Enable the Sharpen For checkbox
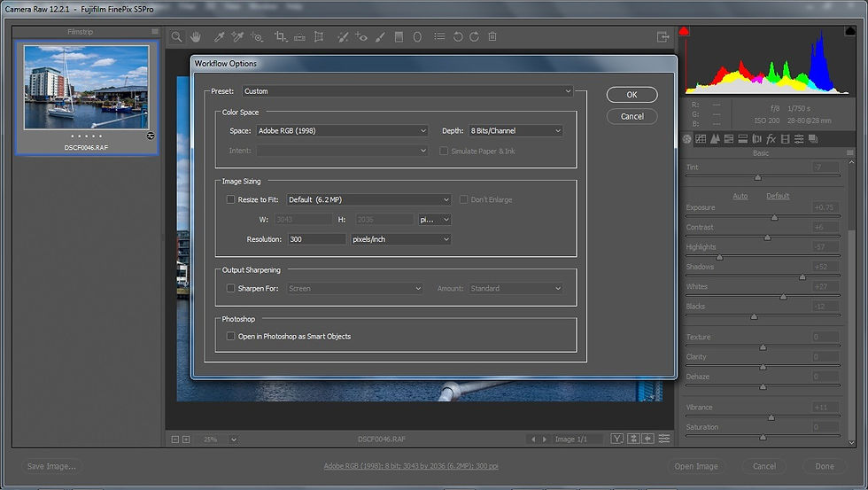 [230, 288]
